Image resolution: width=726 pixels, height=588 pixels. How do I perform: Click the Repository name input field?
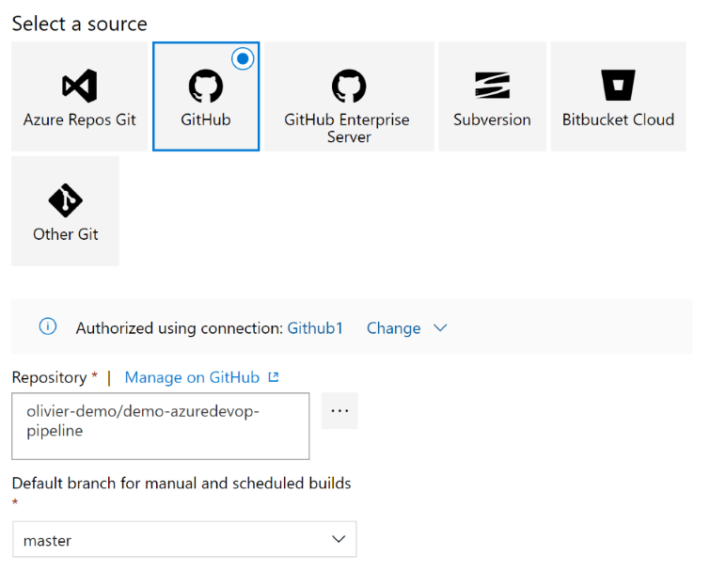click(x=161, y=426)
